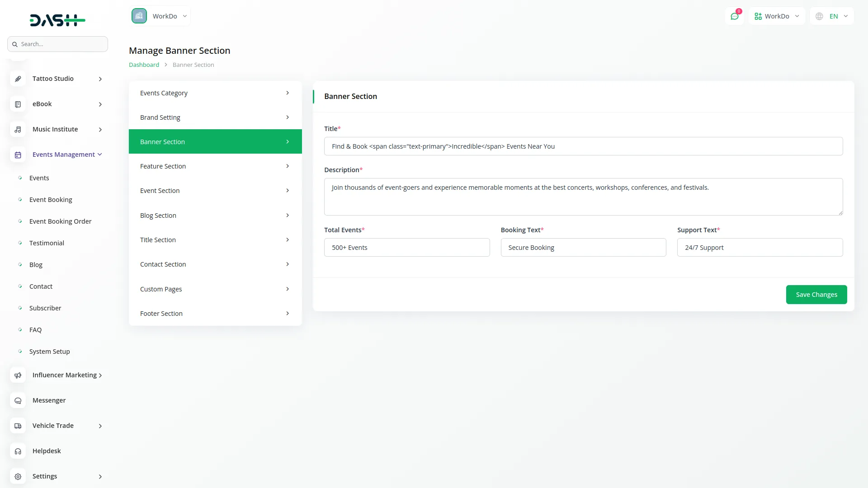868x488 pixels.
Task: Click the Save Changes button
Action: [816, 295]
